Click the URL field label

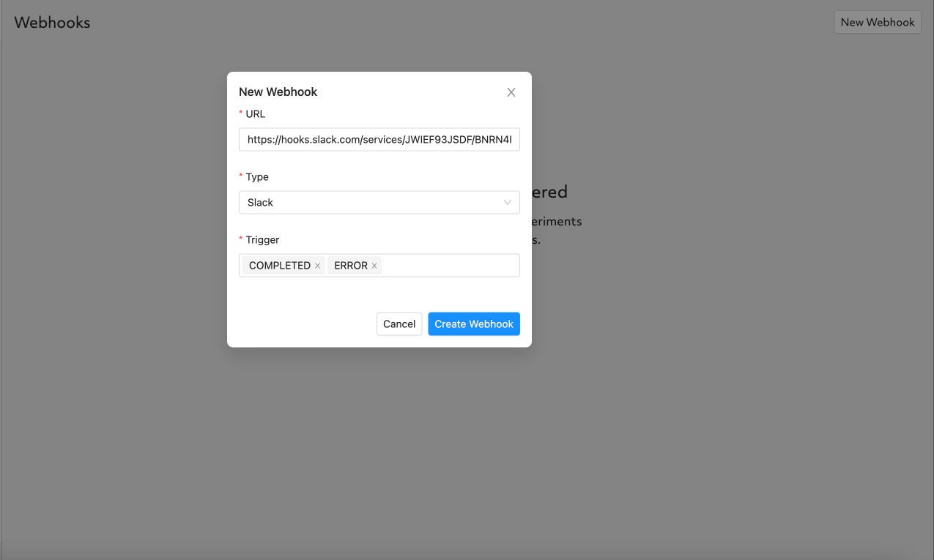tap(256, 114)
